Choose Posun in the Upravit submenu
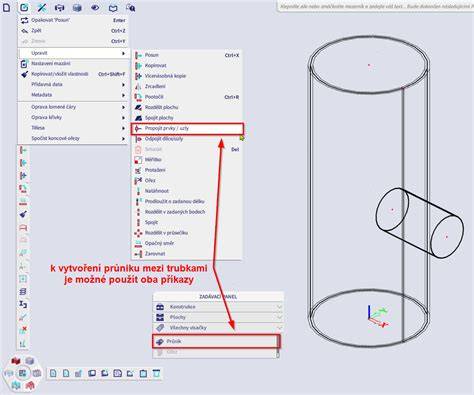This screenshot has width=474, height=395. pos(187,55)
